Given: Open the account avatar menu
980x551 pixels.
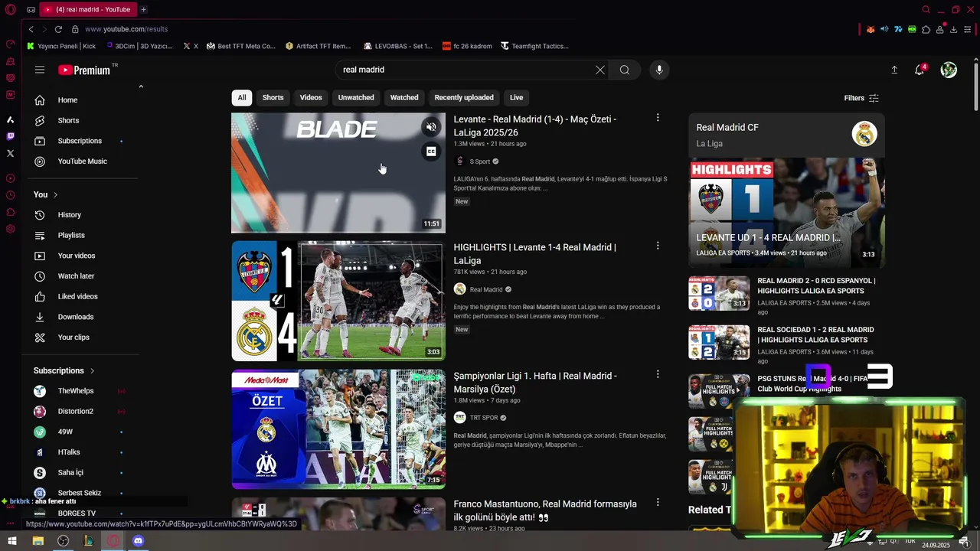Looking at the screenshot, I should (949, 70).
